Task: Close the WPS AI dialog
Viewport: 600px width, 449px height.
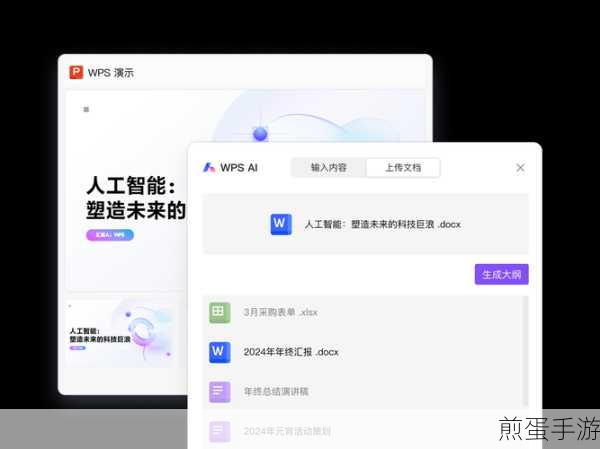Action: (520, 167)
